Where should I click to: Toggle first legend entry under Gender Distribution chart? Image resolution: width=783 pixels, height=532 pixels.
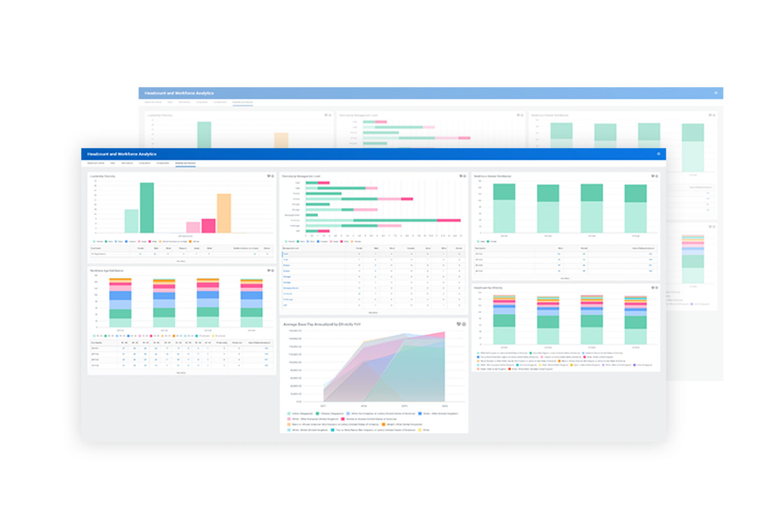480,242
